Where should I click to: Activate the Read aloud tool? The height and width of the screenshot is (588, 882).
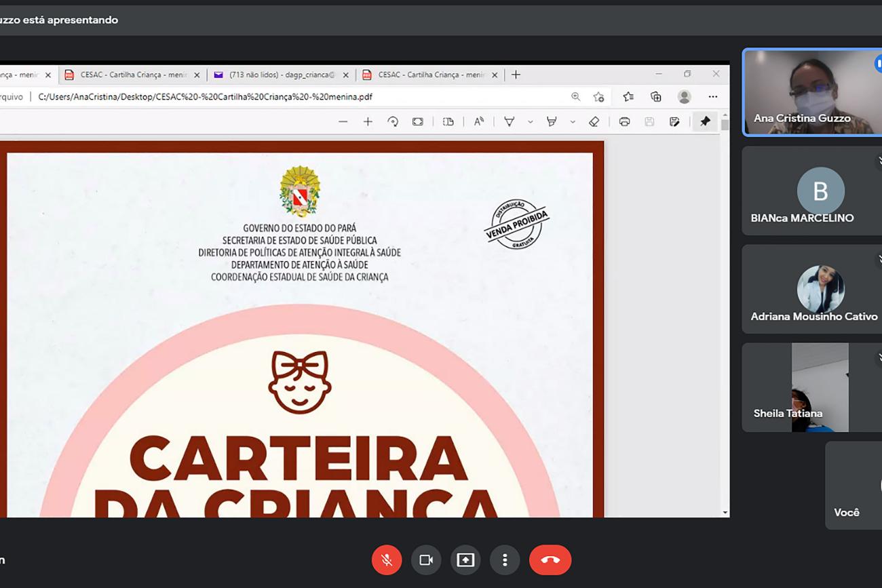point(479,122)
